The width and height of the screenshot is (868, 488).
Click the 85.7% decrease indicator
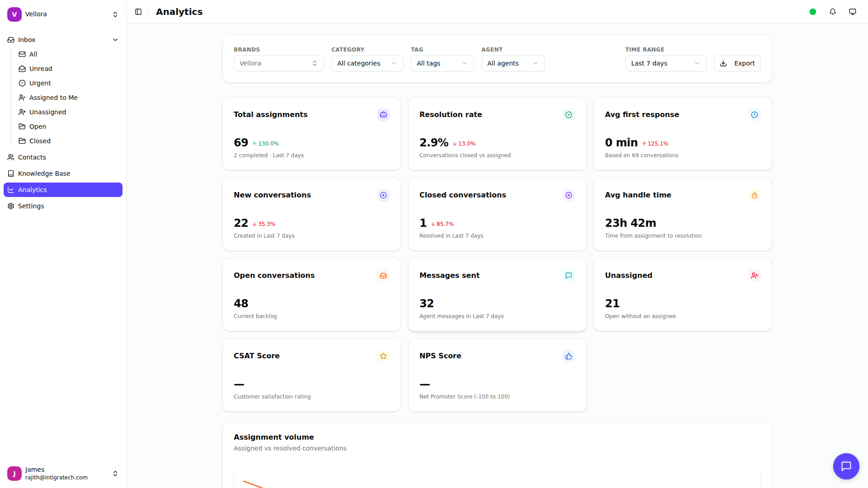[x=442, y=224]
